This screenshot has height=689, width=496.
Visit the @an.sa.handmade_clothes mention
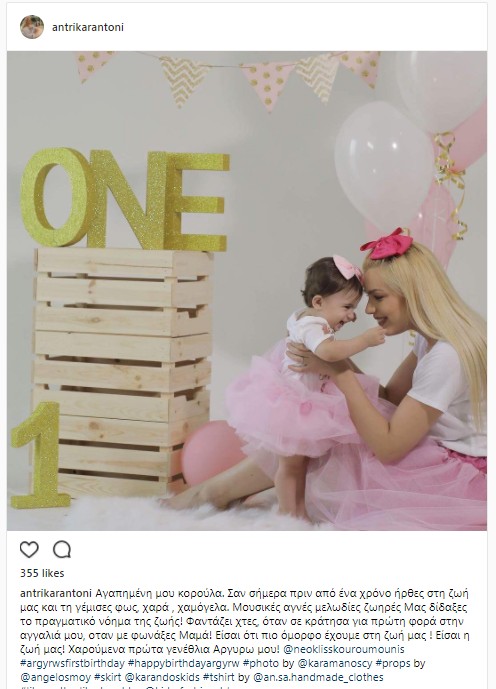pyautogui.click(x=318, y=677)
